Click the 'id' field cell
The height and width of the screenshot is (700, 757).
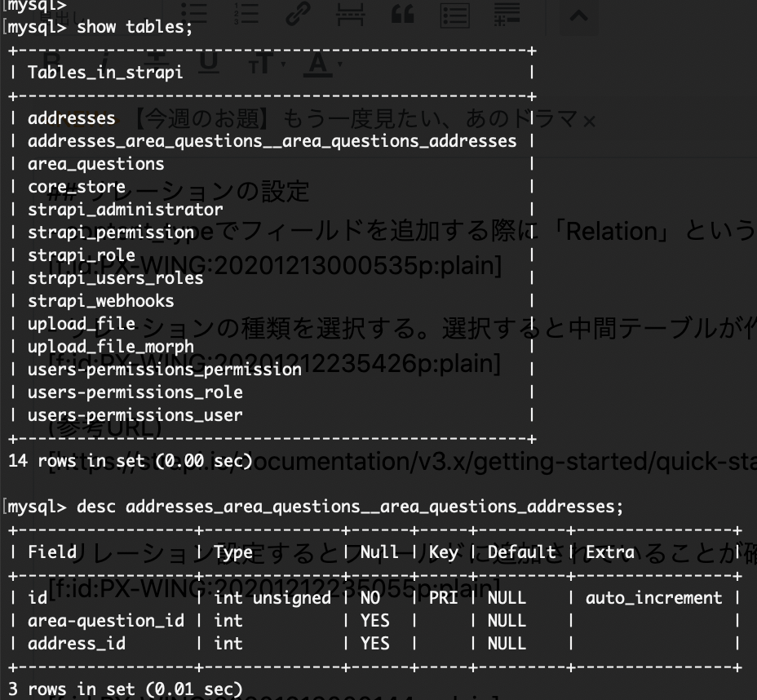click(38, 598)
